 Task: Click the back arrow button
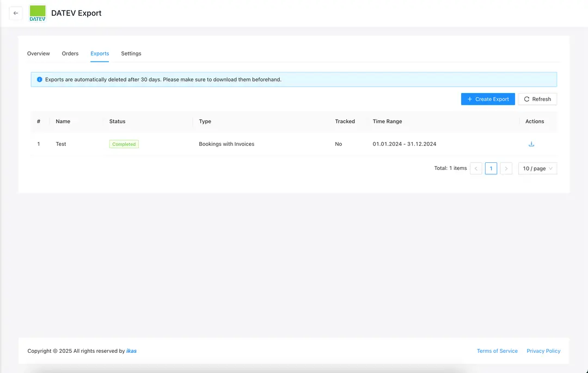tap(16, 13)
